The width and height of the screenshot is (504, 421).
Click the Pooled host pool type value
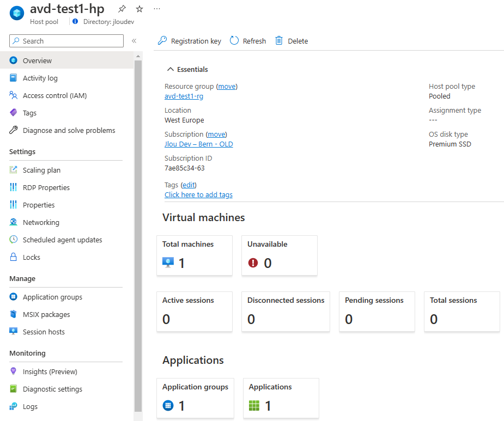click(x=439, y=96)
